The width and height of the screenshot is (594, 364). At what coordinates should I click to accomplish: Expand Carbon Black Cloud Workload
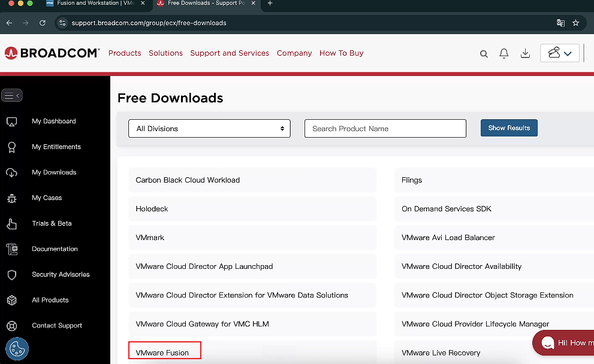(253, 180)
